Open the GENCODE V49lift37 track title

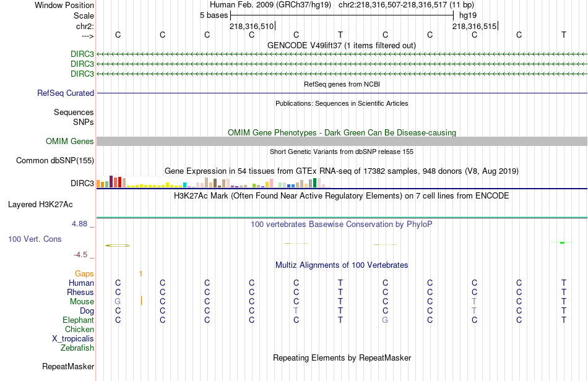click(342, 45)
